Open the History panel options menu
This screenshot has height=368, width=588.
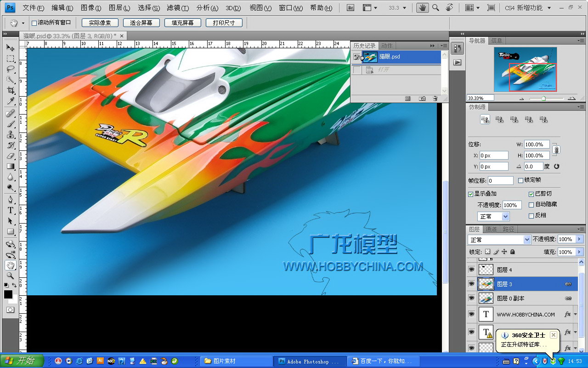point(444,46)
